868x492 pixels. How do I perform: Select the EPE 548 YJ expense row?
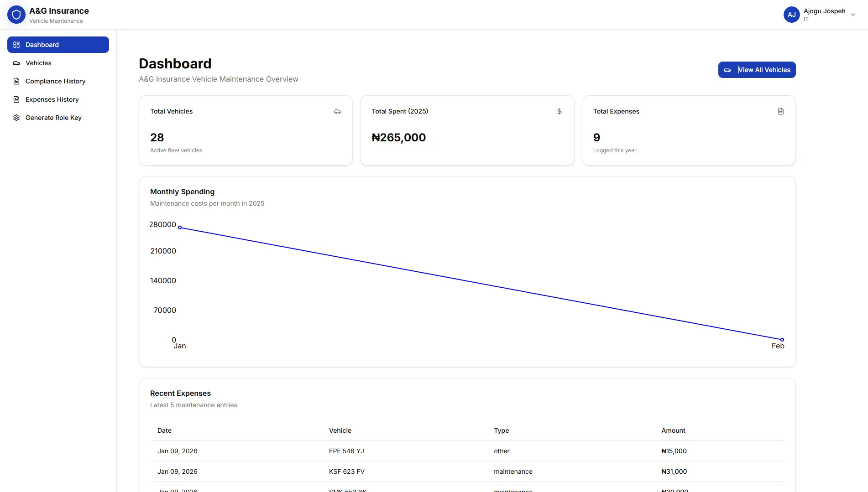pyautogui.click(x=467, y=451)
